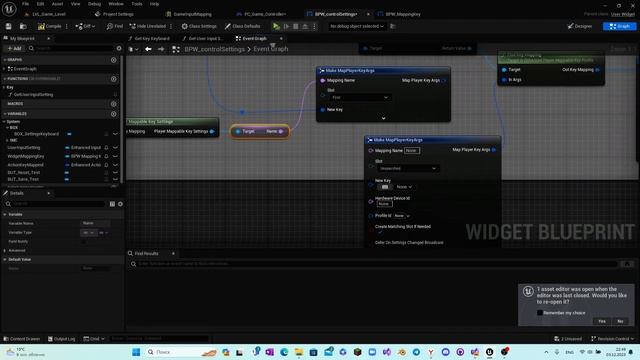
Task: Expand the Advanced section in Details
Action: 5,250
